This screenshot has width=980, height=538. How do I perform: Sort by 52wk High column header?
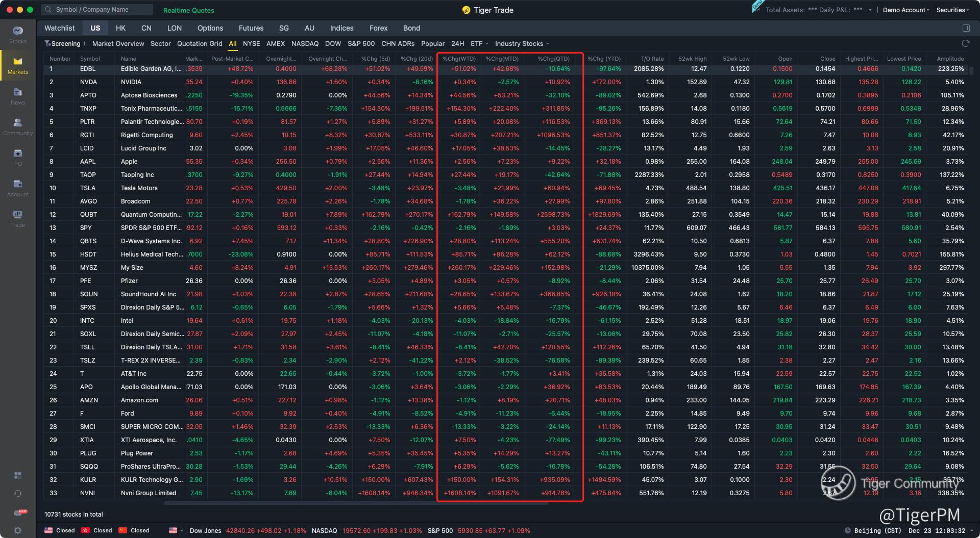pyautogui.click(x=693, y=59)
